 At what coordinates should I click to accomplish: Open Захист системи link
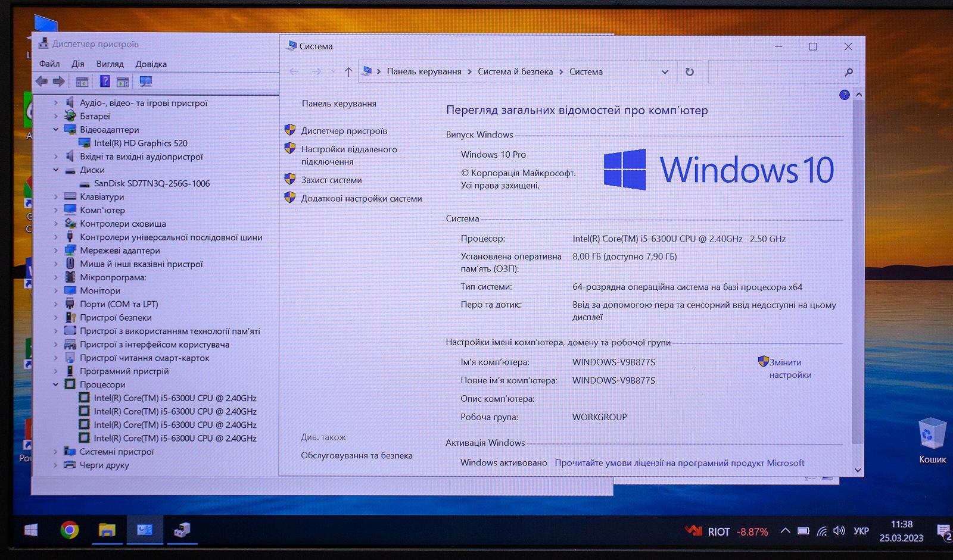[331, 180]
